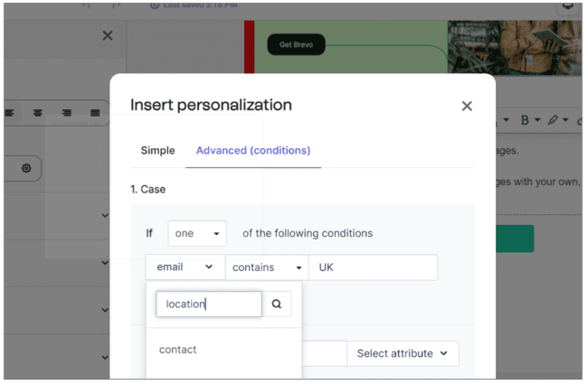Select the 'contact' option in list
Image resolution: width=588 pixels, height=385 pixels.
click(178, 350)
